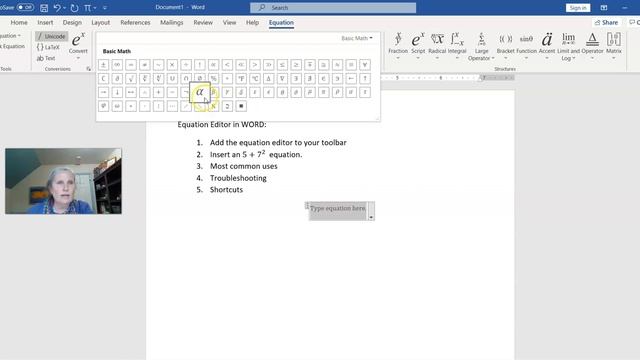The height and width of the screenshot is (360, 640).
Task: Insert the for-all symbol
Action: [x=365, y=65]
